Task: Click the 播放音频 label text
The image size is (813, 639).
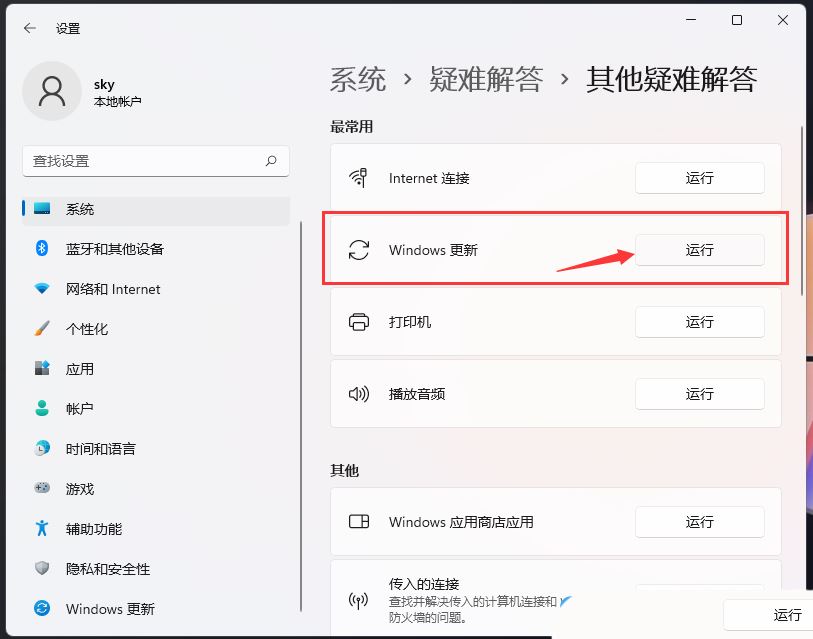Action: tap(417, 394)
